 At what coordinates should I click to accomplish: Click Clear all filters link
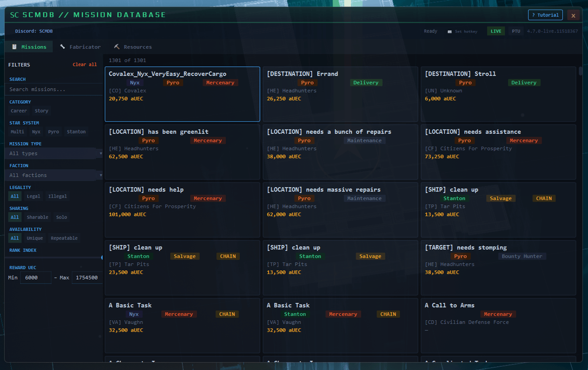point(84,65)
